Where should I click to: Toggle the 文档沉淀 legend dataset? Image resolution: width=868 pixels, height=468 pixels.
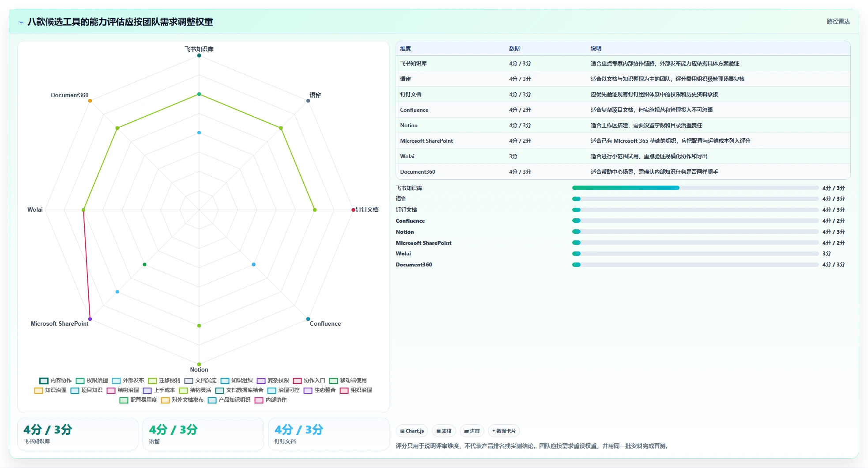(x=200, y=380)
